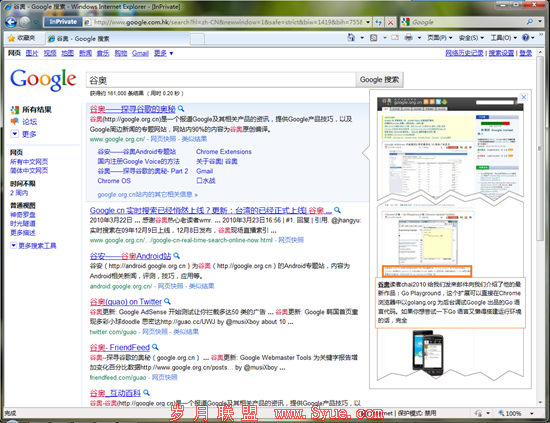This screenshot has height=423, width=550.
Task: Open search provider dropdown arrow
Action: tap(540, 22)
